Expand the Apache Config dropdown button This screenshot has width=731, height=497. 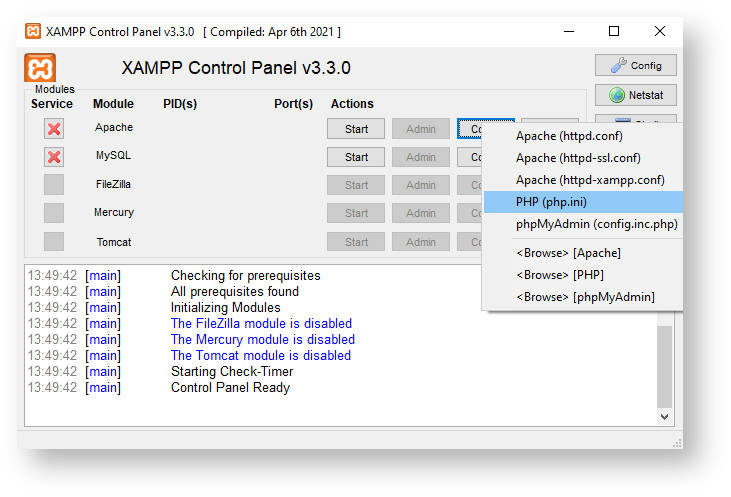click(472, 128)
